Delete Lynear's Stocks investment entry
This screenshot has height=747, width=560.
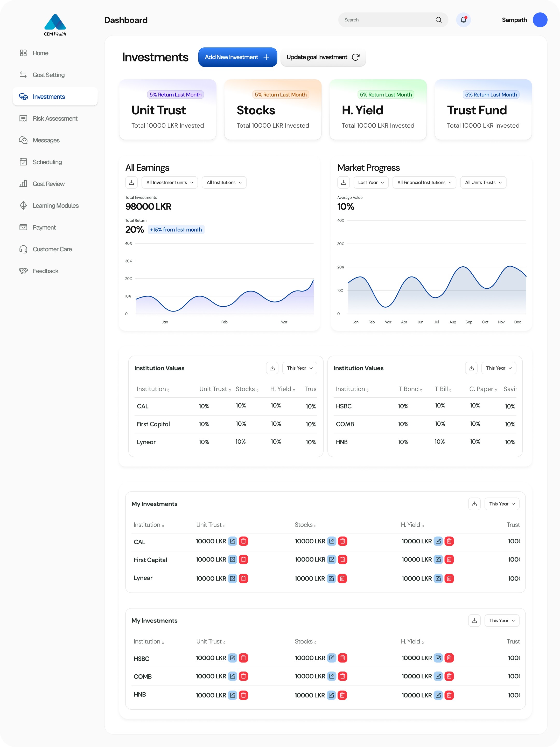click(342, 578)
